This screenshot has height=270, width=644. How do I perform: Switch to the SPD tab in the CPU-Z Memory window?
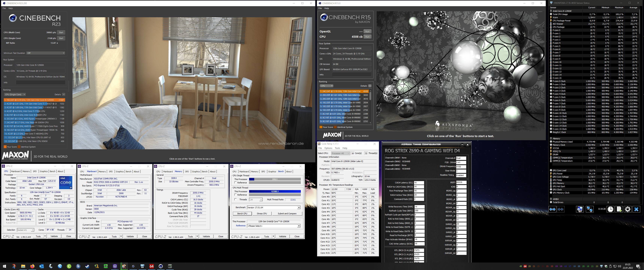click(187, 172)
